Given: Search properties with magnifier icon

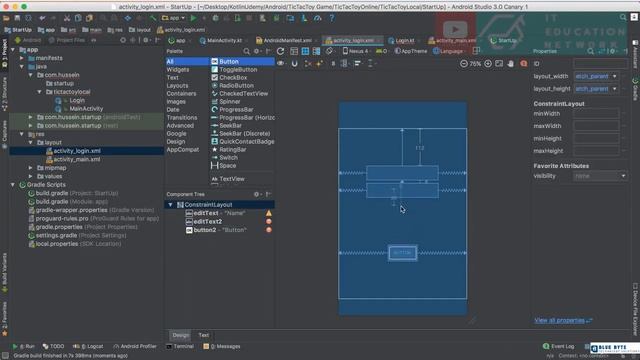Looking at the screenshot, I should [x=591, y=51].
